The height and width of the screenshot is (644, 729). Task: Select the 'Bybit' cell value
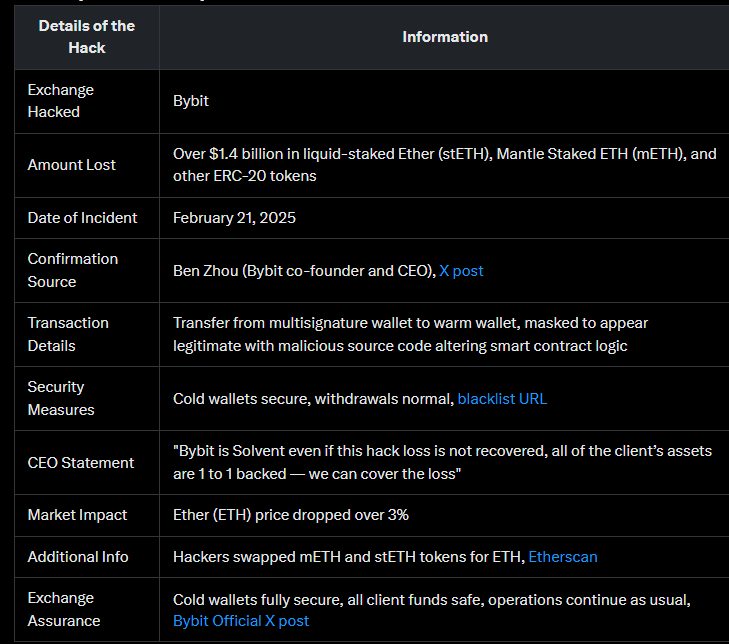[x=191, y=101]
